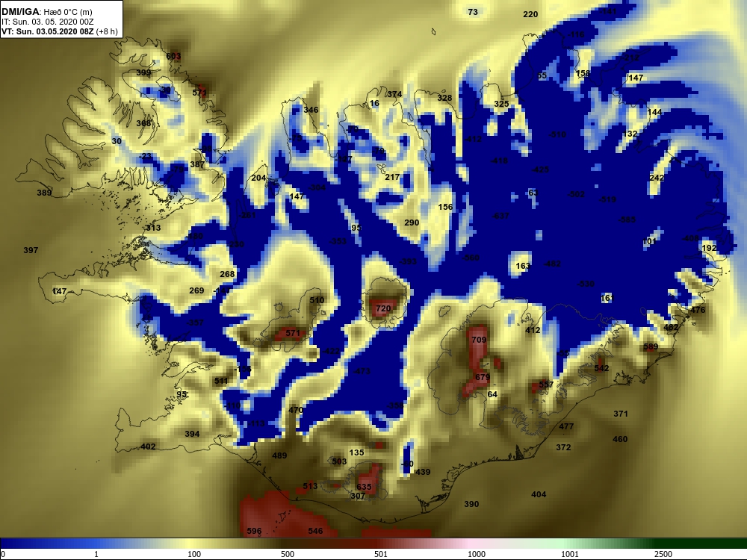747x560 pixels.
Task: Click the 709 value on the red area
Action: click(479, 340)
